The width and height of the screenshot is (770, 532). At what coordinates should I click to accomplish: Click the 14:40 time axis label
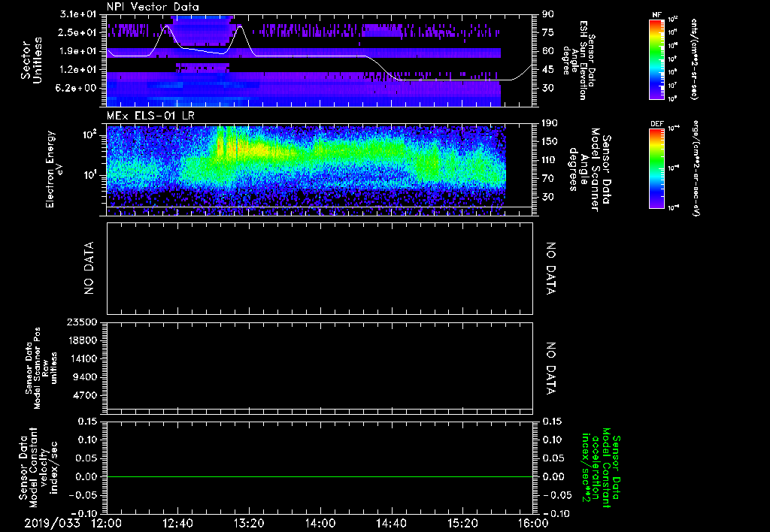click(391, 524)
